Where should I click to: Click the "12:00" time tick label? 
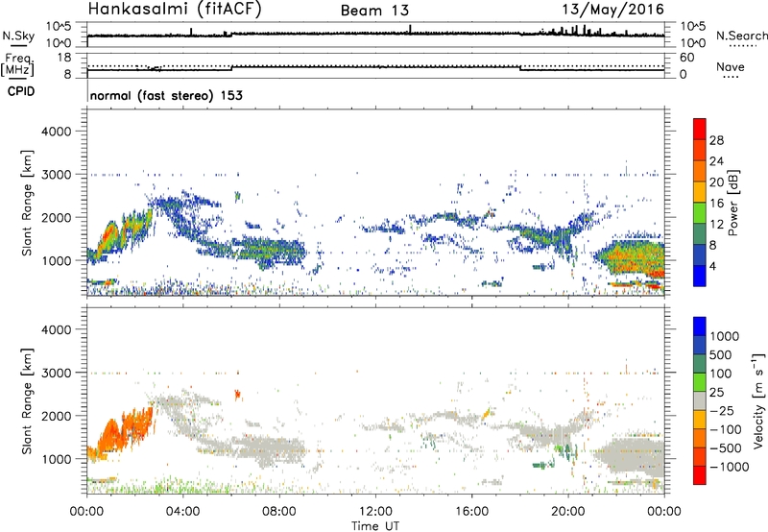pos(375,512)
